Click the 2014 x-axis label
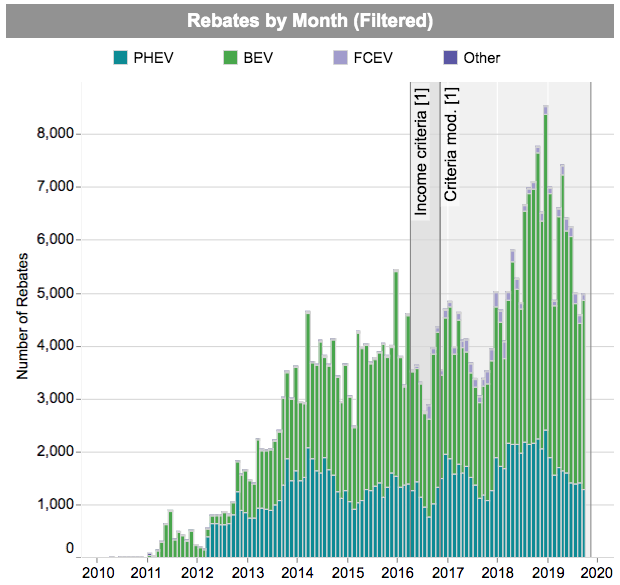The image size is (620, 585). (x=297, y=572)
